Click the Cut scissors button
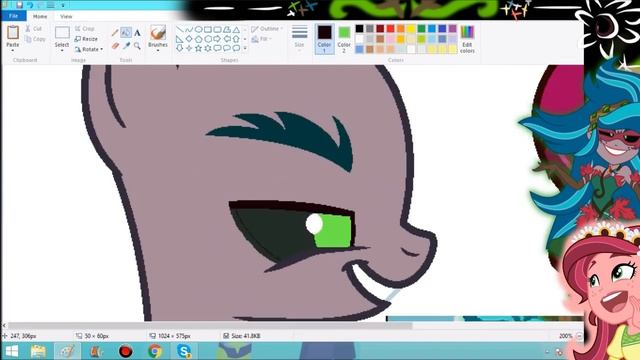This screenshot has width=640, height=360. click(x=33, y=29)
